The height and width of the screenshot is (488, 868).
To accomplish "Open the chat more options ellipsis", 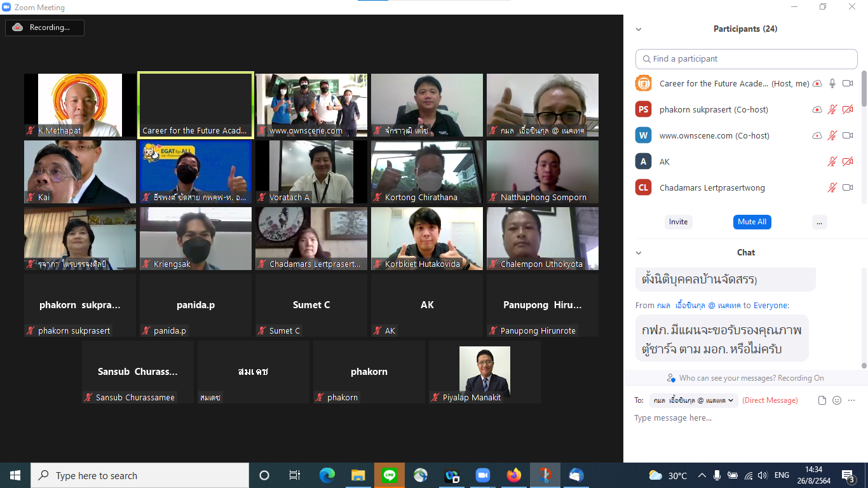I will tap(851, 400).
